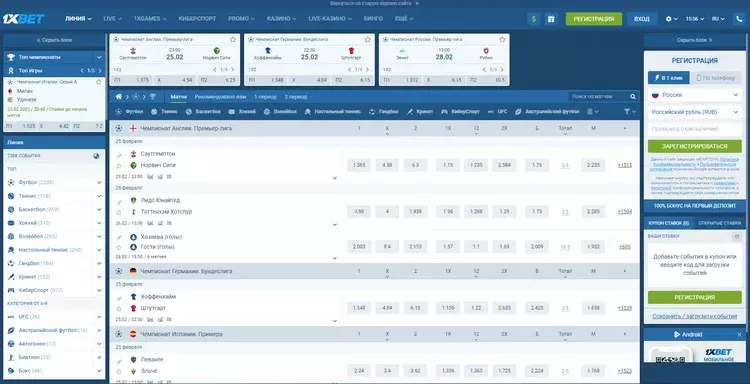This screenshot has height=384, width=750.
Task: Open statistics chart icon for Саутгемптон match
Action: 151,176
